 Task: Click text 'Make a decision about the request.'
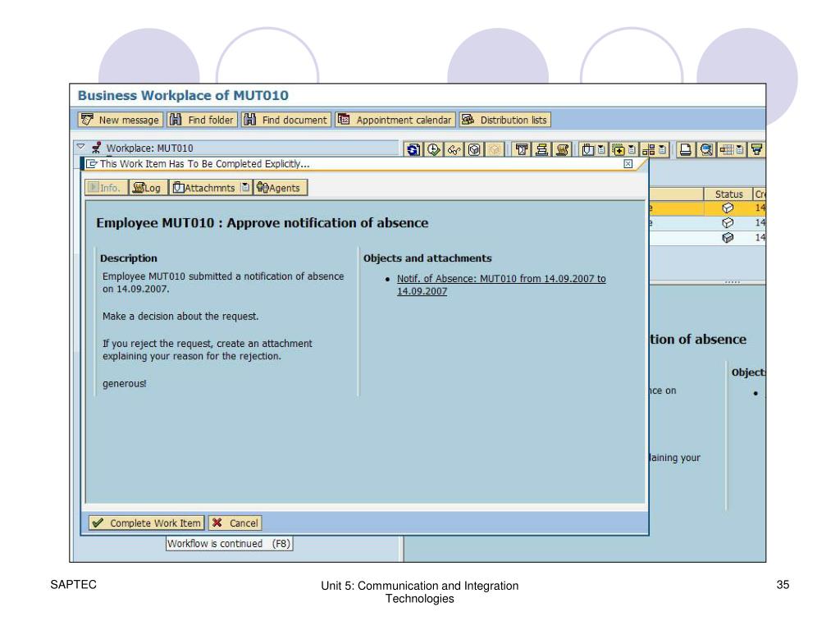[180, 316]
